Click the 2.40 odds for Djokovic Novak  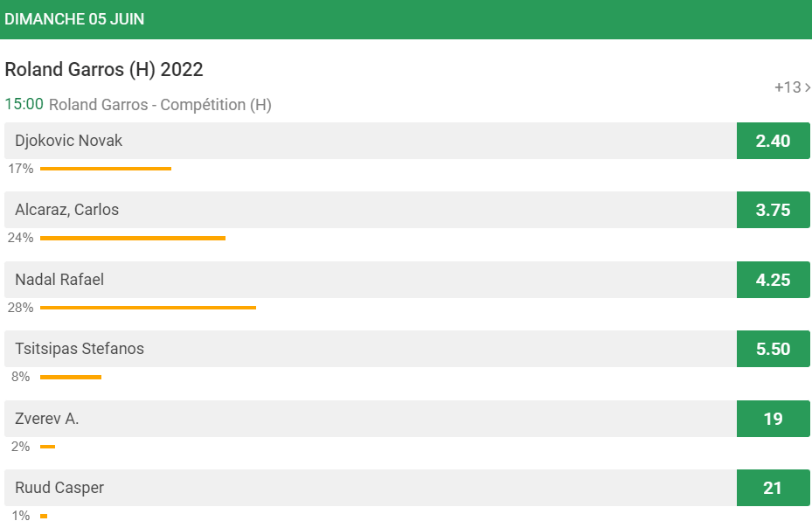click(x=774, y=141)
